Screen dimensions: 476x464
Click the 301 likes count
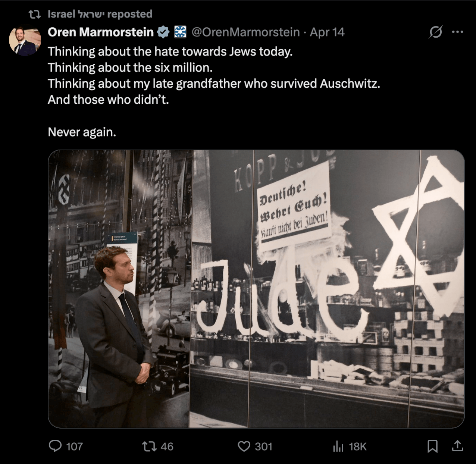pyautogui.click(x=263, y=446)
